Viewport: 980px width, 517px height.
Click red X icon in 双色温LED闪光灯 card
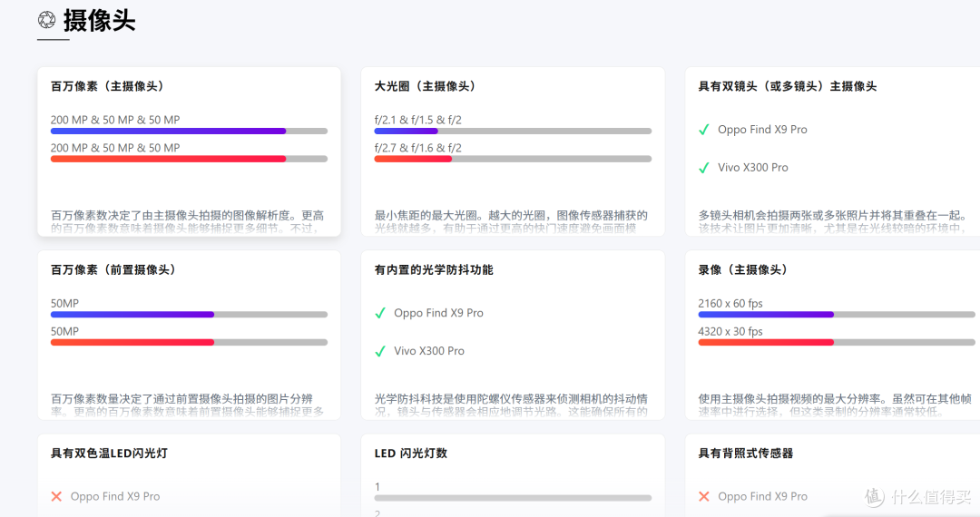(x=56, y=496)
